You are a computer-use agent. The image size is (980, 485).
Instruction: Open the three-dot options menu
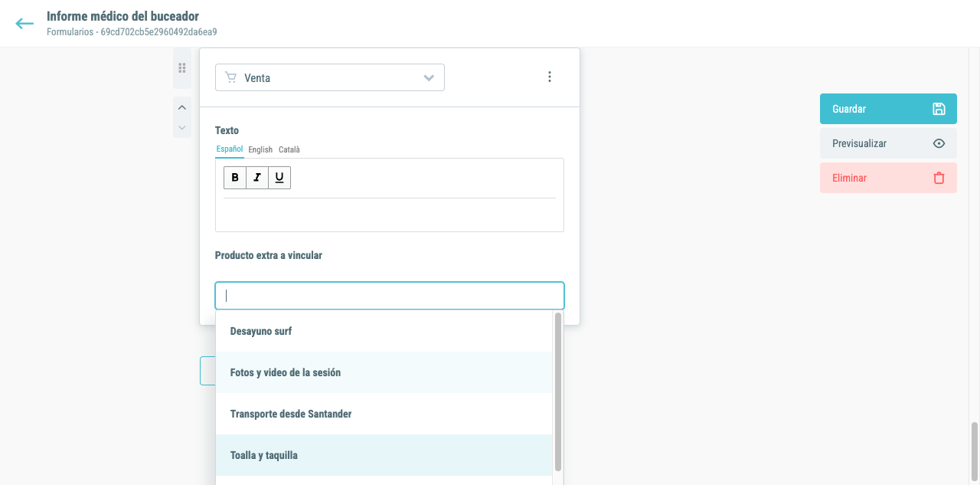(x=549, y=77)
